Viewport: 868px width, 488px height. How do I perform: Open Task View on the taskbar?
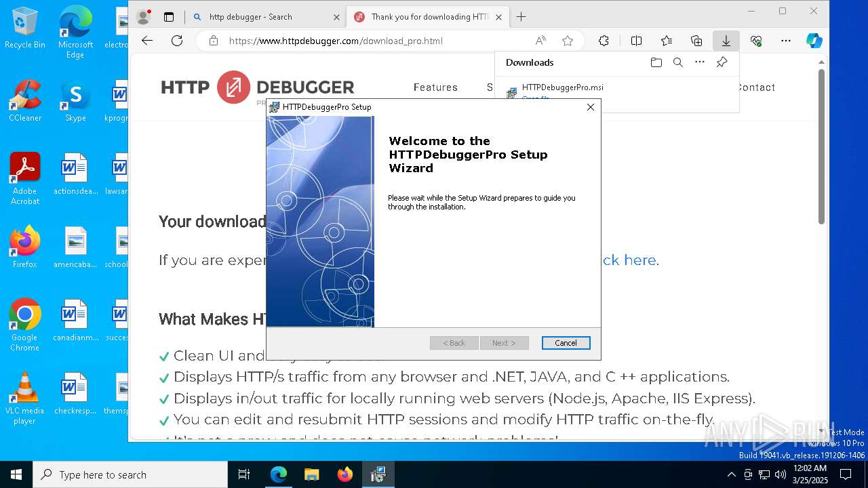[x=244, y=474]
